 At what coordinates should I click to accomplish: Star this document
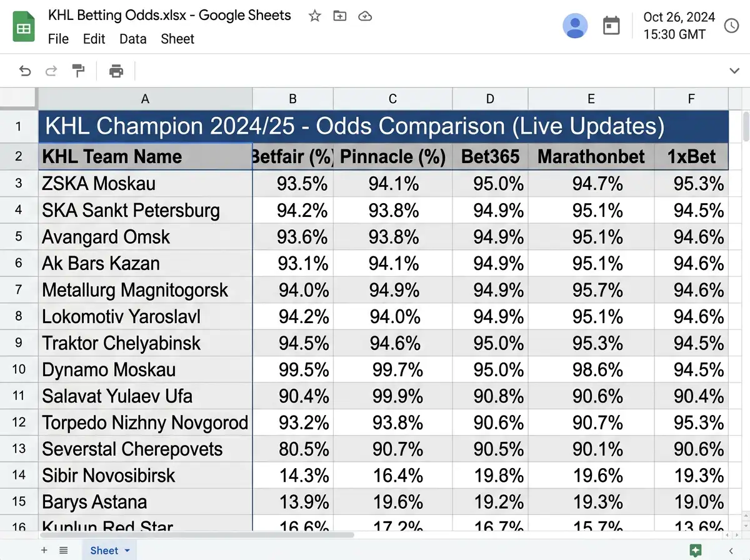point(315,16)
